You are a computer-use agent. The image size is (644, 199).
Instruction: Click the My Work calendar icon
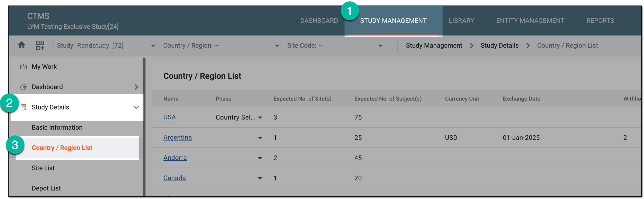point(23,67)
